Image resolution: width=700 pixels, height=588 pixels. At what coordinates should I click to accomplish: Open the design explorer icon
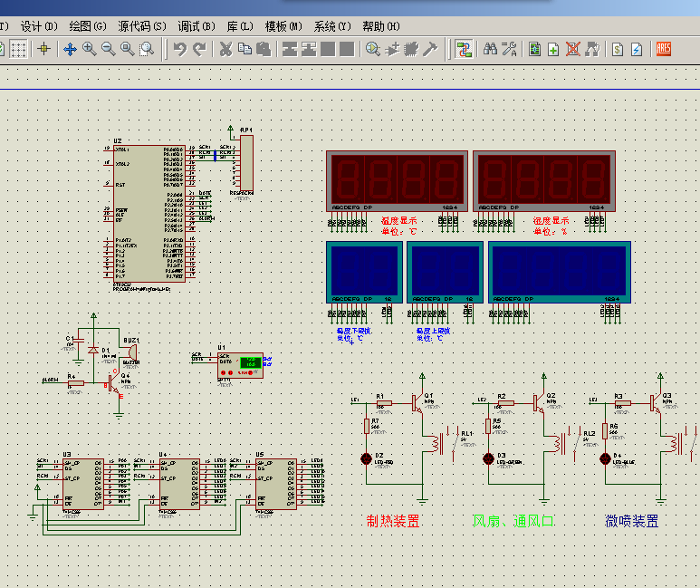534,49
